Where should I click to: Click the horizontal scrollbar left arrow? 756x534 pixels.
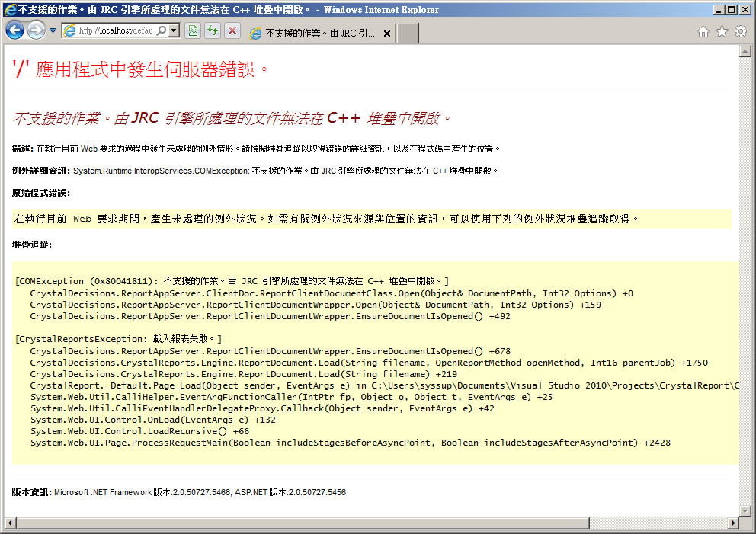pos(10,523)
